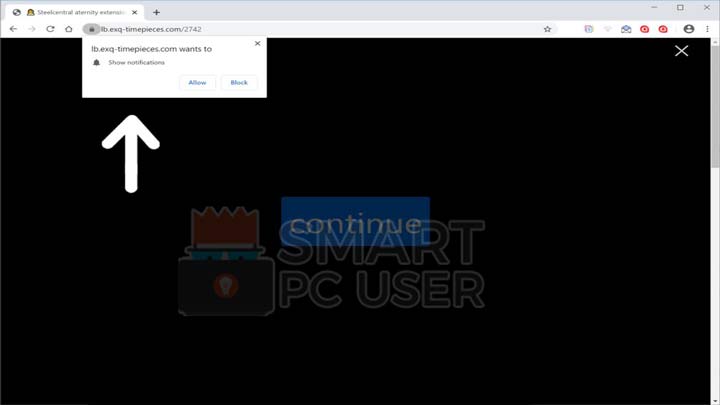Click the browser forward arrow

click(x=32, y=29)
